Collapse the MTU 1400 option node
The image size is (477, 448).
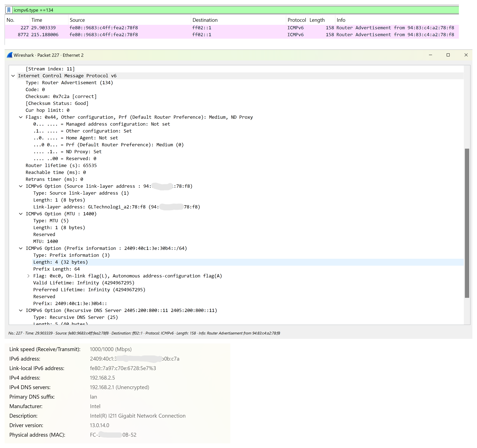click(21, 214)
